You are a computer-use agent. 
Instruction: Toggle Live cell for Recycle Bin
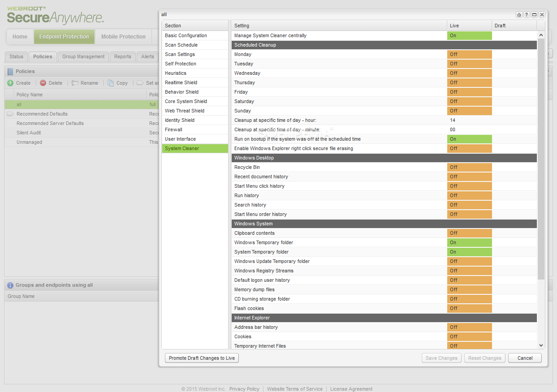click(469, 167)
